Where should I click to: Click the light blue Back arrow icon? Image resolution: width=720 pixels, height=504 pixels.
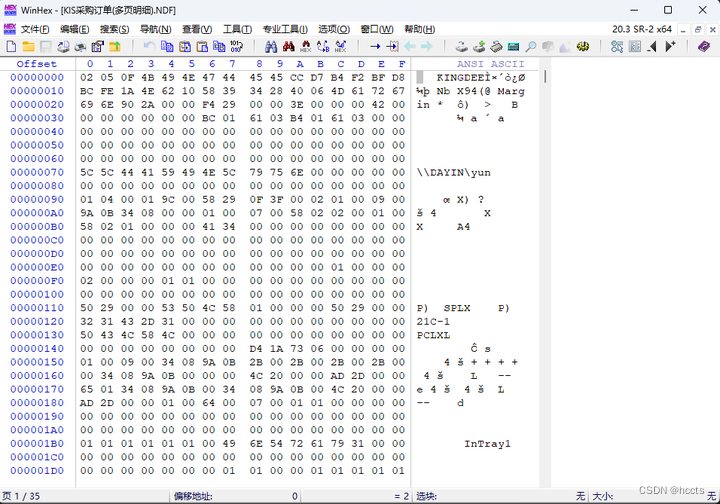click(x=410, y=46)
